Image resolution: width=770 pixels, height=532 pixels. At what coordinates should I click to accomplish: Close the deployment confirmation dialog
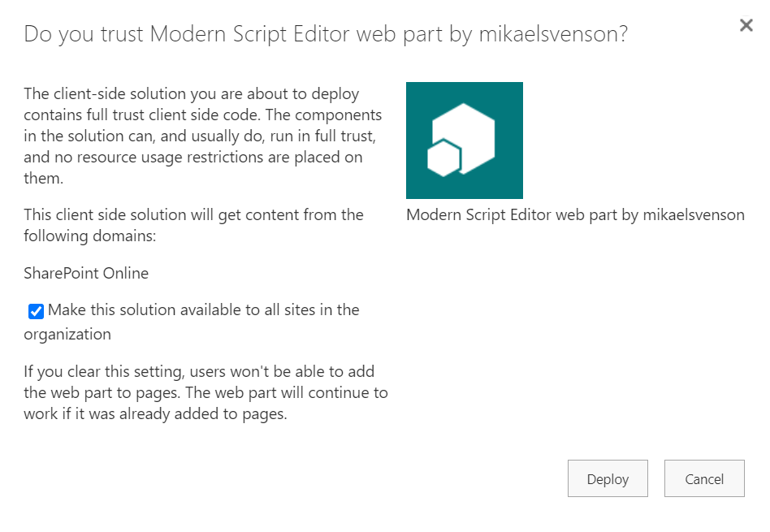coord(746,25)
